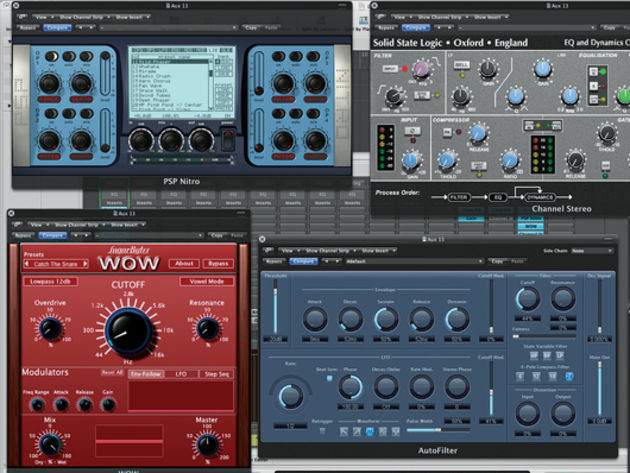Toggle the red Bypass button inside WOW panel
This screenshot has width=630, height=473.
pos(218,264)
